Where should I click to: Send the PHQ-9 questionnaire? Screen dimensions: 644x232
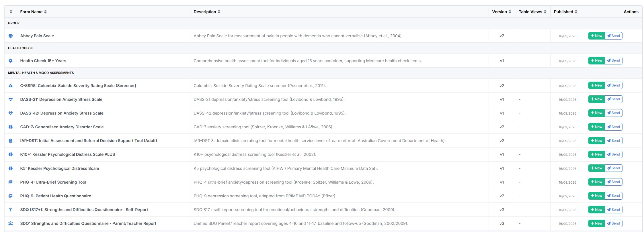pyautogui.click(x=614, y=196)
